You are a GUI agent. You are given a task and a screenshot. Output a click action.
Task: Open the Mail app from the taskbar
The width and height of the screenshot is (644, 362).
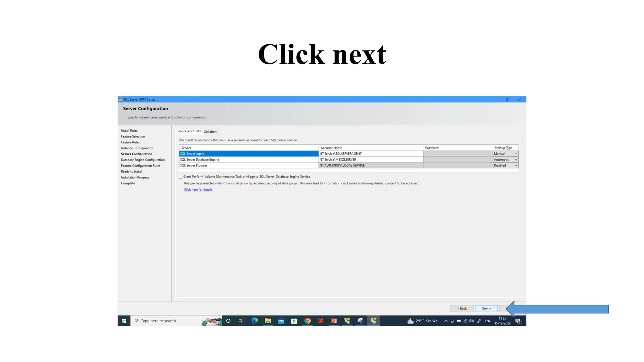click(281, 321)
